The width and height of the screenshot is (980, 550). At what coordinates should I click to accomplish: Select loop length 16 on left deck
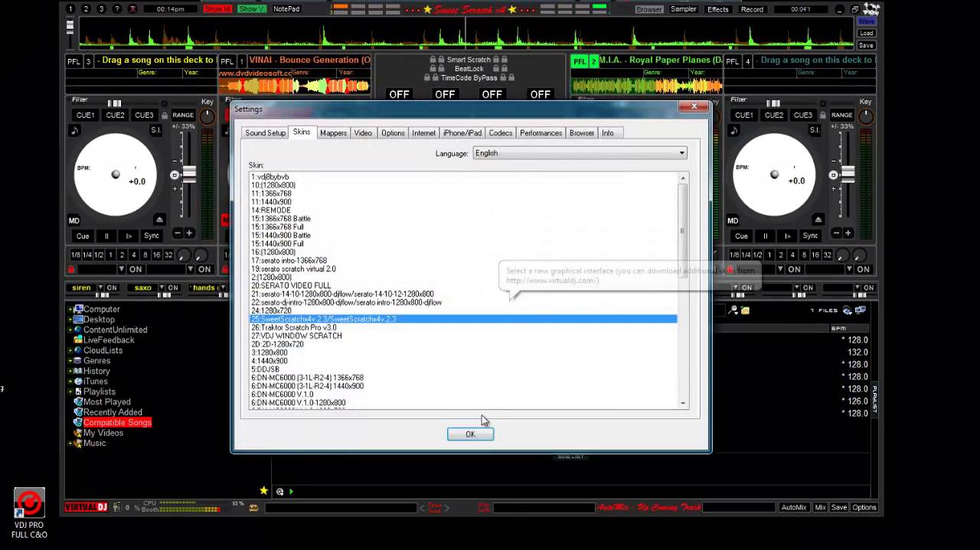157,255
